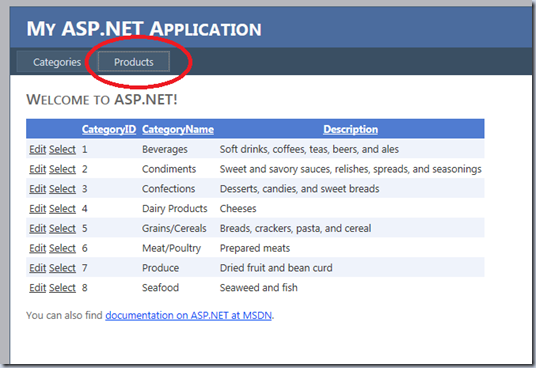Viewport: 536px width, 368px height.
Task: Click Select for the Meat/Poultry row
Action: [x=62, y=248]
